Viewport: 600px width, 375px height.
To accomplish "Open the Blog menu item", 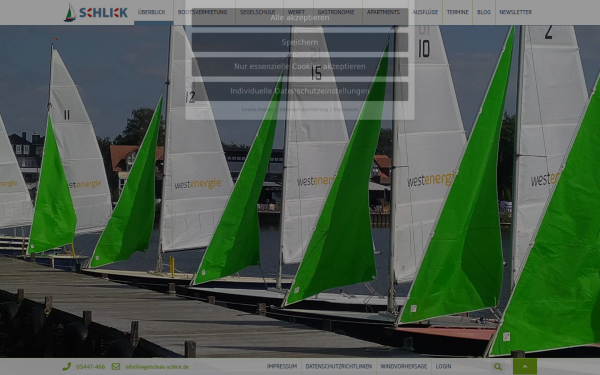I will (x=484, y=12).
